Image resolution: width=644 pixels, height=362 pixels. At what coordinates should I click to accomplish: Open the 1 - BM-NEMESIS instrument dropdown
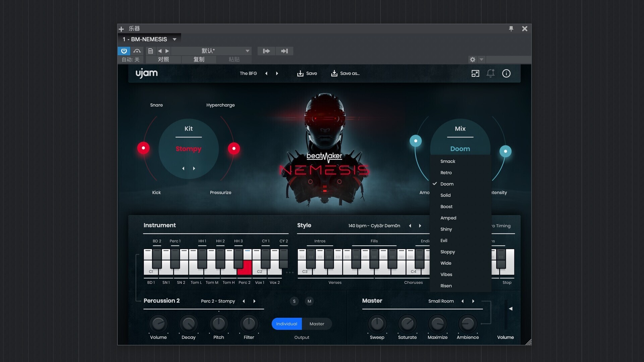click(x=149, y=39)
